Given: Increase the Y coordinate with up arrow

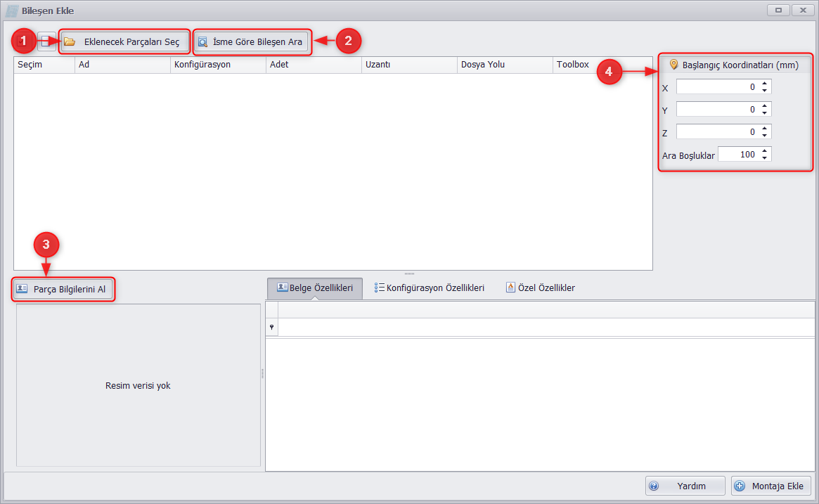Looking at the screenshot, I should pyautogui.click(x=765, y=105).
